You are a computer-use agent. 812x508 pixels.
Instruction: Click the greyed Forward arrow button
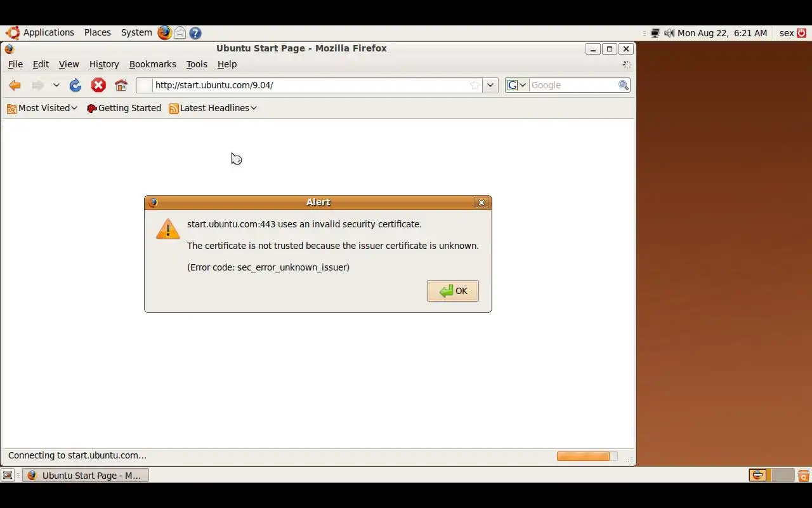[x=37, y=85]
